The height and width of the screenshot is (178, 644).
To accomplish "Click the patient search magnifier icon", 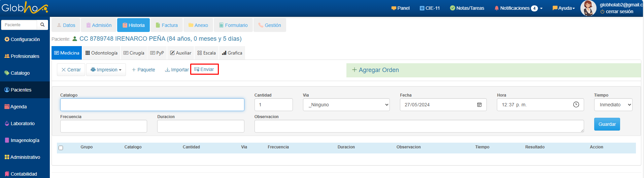I will click(x=42, y=25).
